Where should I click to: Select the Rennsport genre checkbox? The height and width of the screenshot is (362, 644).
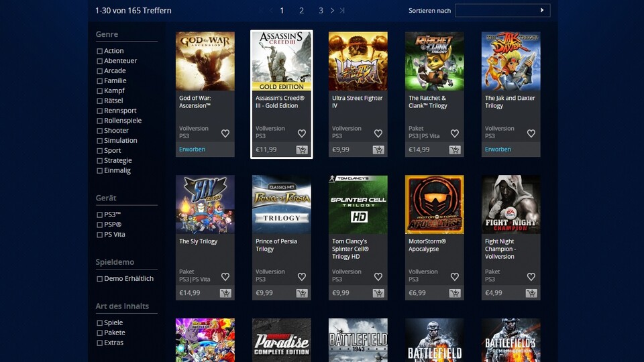(99, 111)
